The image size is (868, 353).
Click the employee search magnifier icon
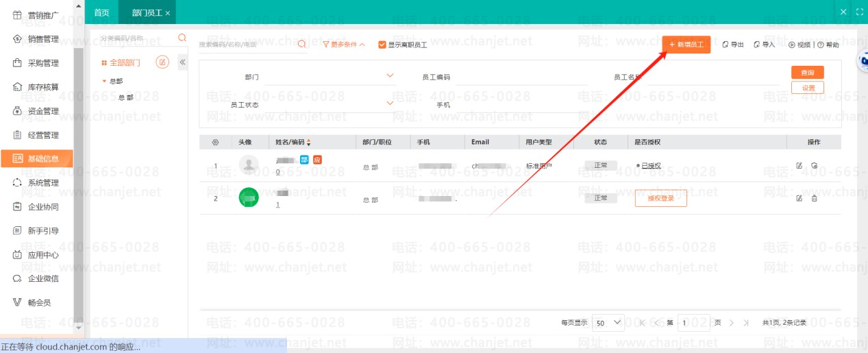coord(302,44)
